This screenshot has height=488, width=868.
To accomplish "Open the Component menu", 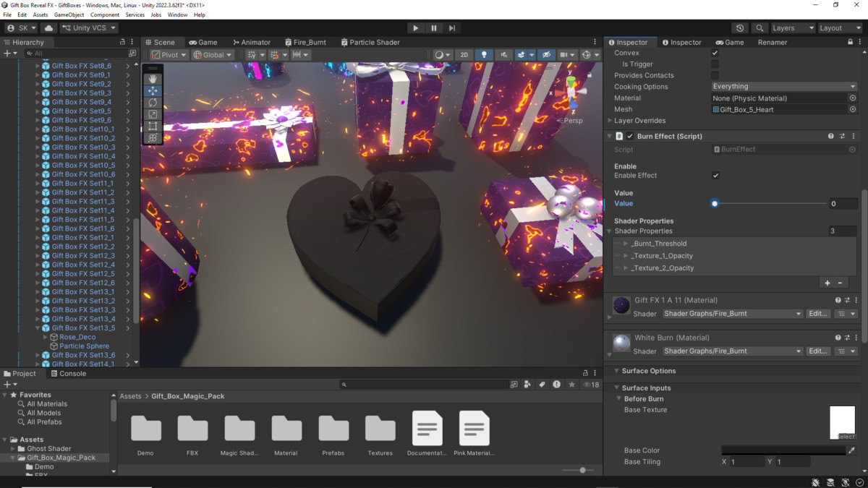I will (x=105, y=14).
